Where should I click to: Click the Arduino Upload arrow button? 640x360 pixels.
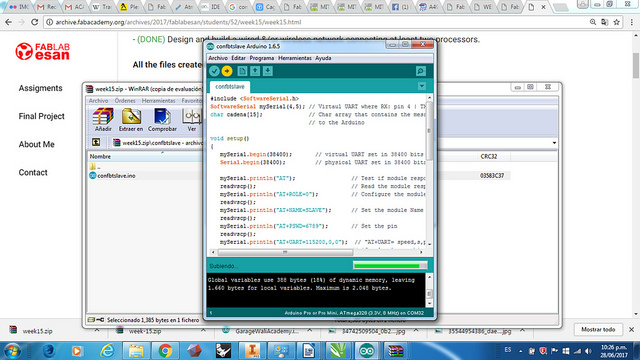[x=227, y=71]
